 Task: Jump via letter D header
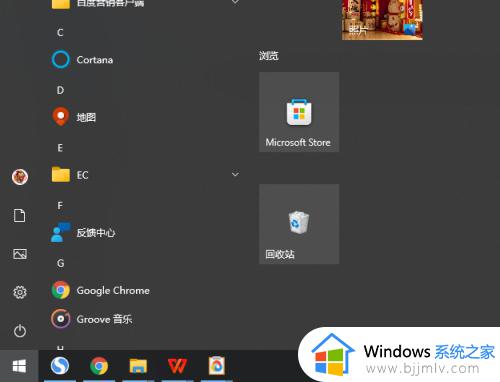pyautogui.click(x=60, y=90)
